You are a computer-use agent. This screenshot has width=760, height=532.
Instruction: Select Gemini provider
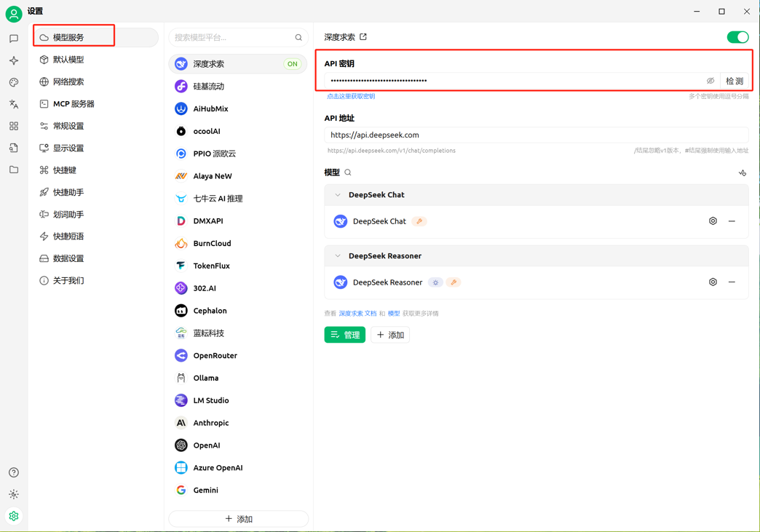tap(238, 490)
